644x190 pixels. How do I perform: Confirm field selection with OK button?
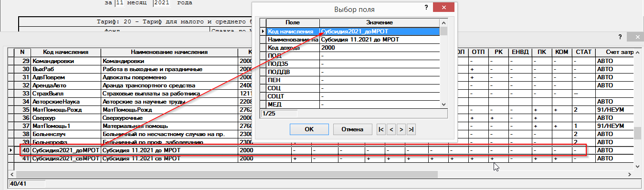[x=309, y=129]
